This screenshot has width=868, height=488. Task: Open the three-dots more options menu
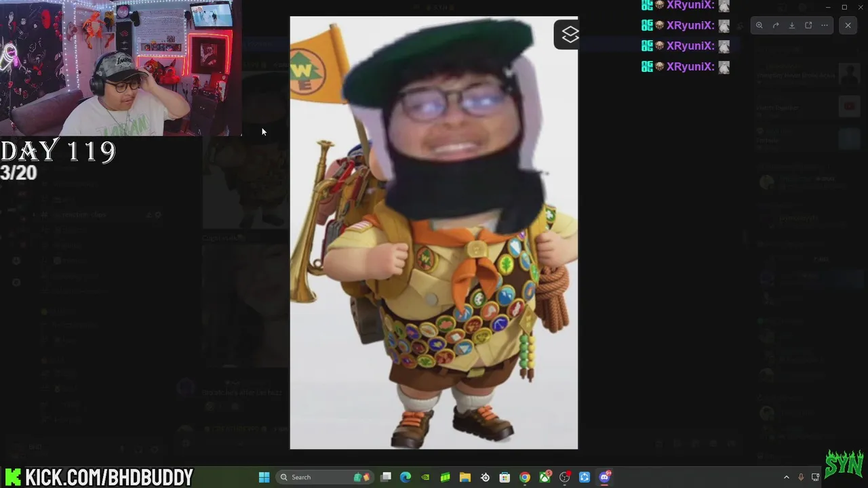825,25
